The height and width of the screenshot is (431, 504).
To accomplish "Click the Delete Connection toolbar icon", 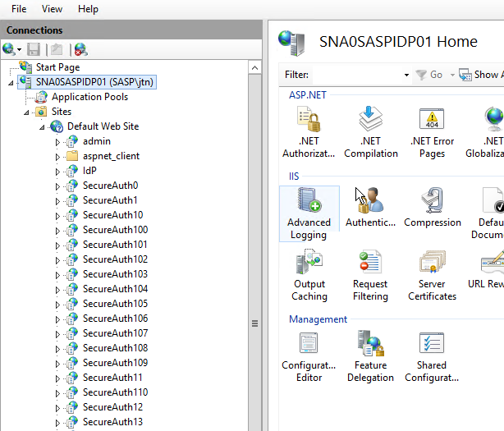I will pyautogui.click(x=80, y=49).
